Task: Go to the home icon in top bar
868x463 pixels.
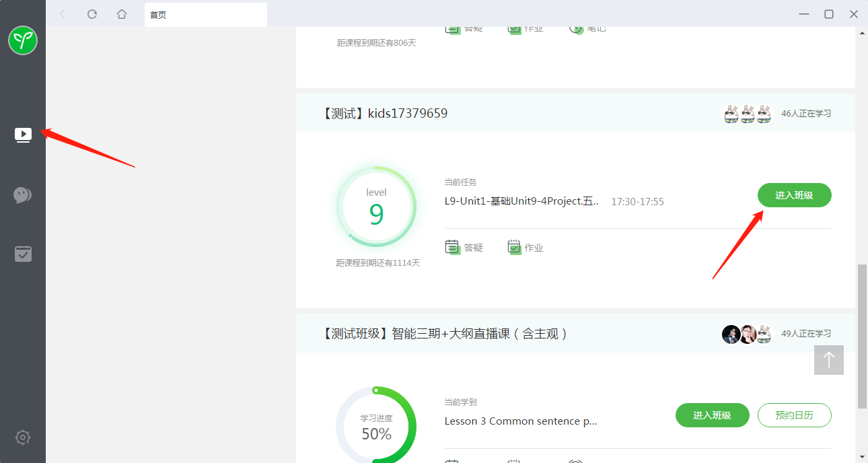Action: pos(122,14)
